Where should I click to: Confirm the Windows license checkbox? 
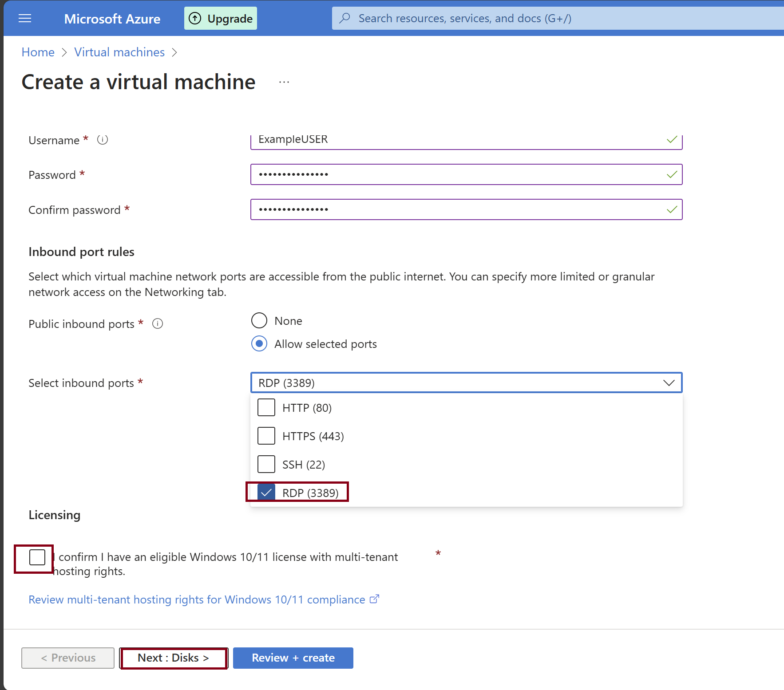37,557
